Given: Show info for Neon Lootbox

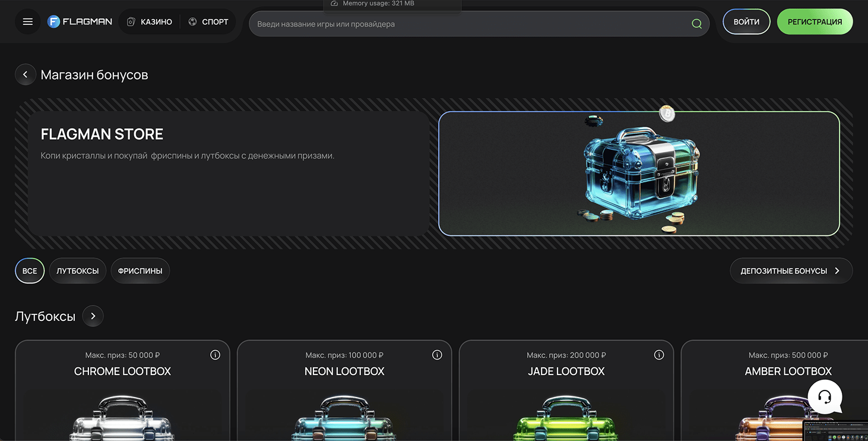Looking at the screenshot, I should [437, 355].
